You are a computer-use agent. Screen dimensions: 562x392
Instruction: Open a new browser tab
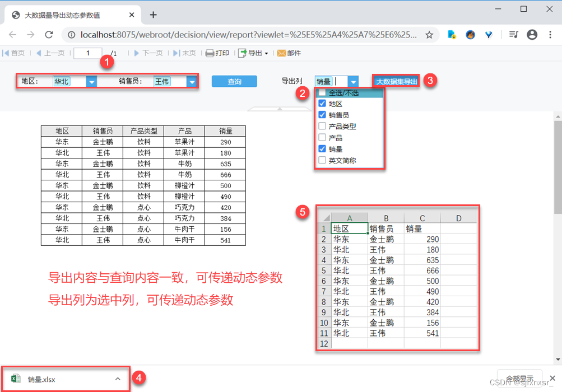(154, 15)
